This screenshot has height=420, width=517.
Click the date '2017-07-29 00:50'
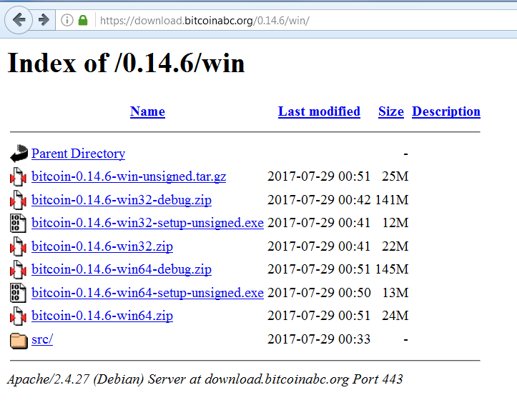[319, 293]
